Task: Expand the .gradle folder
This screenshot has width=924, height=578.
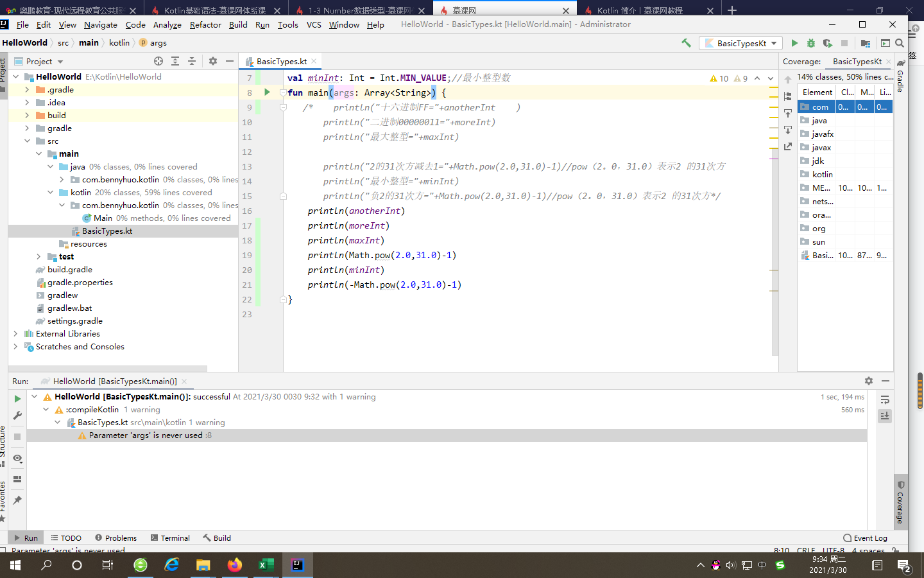Action: [x=27, y=90]
